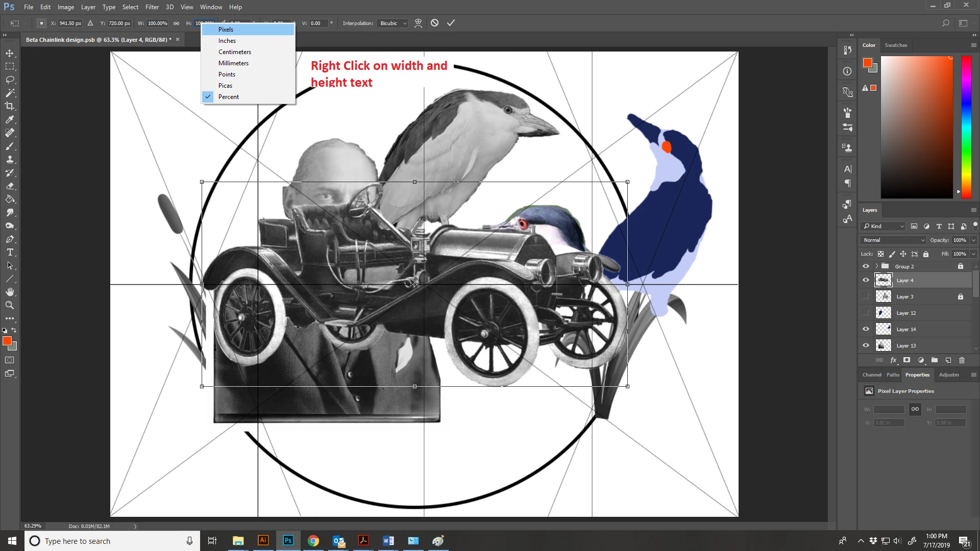Viewport: 980px width, 551px height.
Task: Open the Filter menu
Action: [152, 7]
